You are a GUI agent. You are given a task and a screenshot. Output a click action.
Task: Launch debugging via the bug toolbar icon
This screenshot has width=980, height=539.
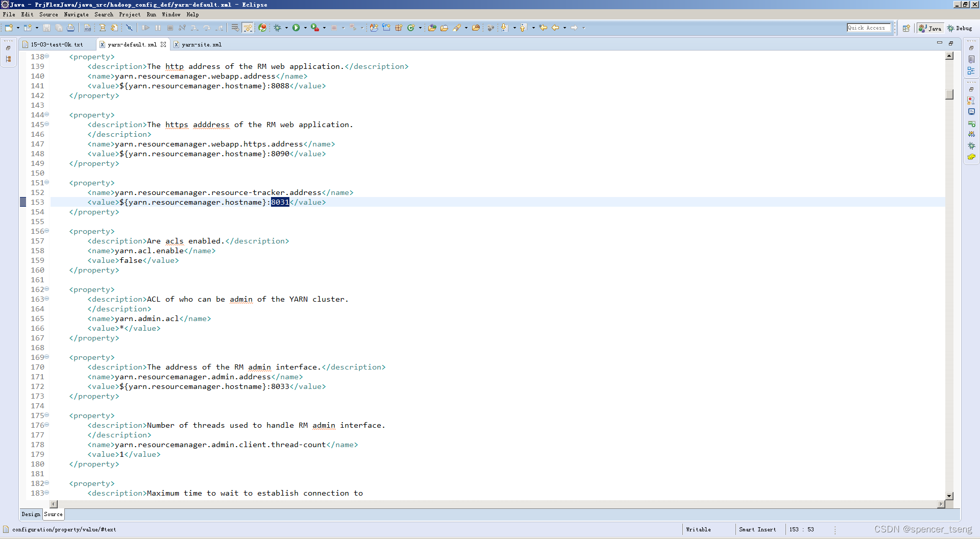coord(279,28)
